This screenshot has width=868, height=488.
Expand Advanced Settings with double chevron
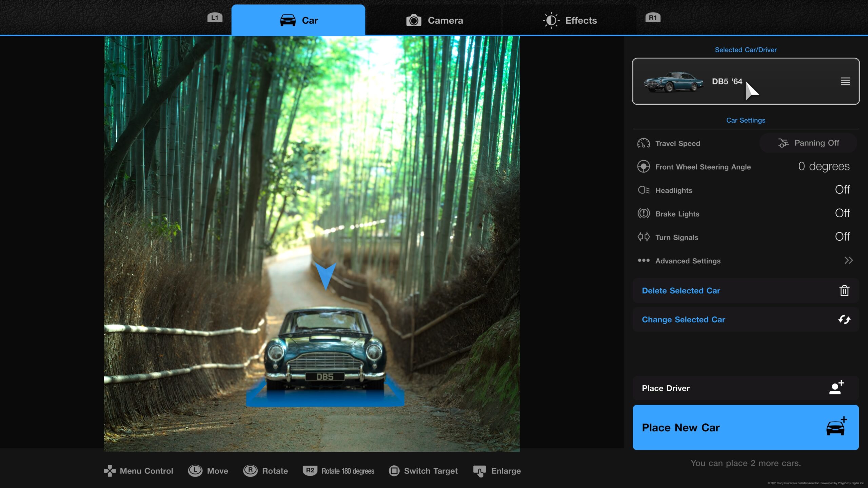coord(848,260)
